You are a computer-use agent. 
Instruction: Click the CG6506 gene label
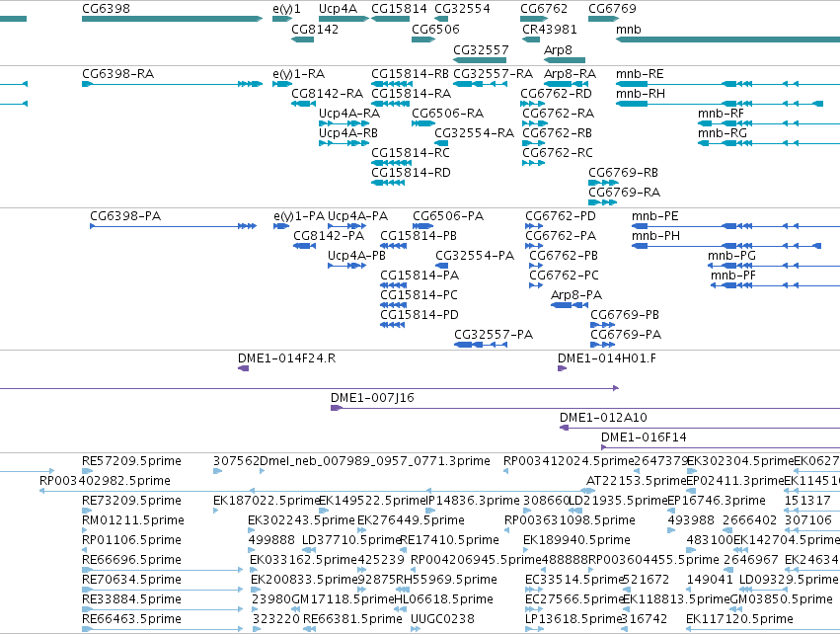[x=435, y=29]
